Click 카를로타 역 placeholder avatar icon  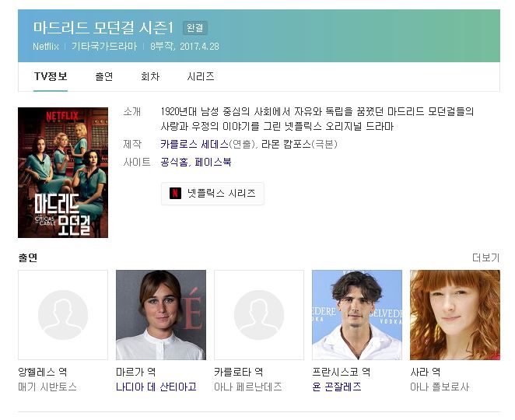pos(259,315)
